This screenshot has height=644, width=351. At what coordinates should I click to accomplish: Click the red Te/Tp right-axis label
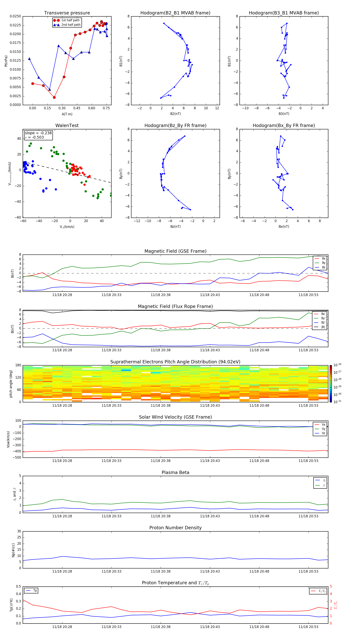[336, 605]
